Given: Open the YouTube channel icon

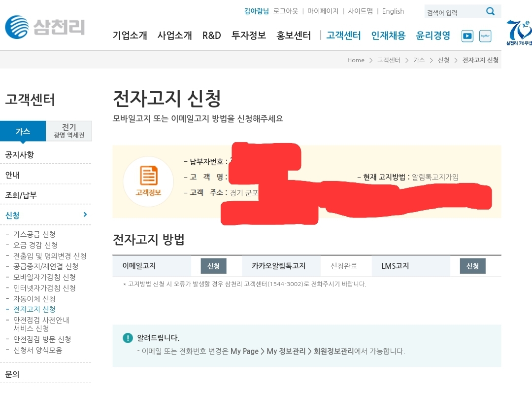Looking at the screenshot, I should click(467, 36).
